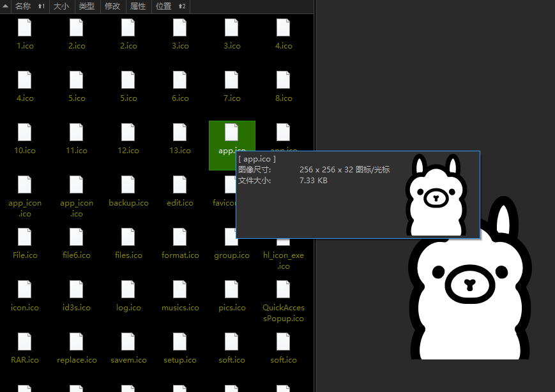Select the edit.ico file icon
The height and width of the screenshot is (392, 555).
coord(180,185)
